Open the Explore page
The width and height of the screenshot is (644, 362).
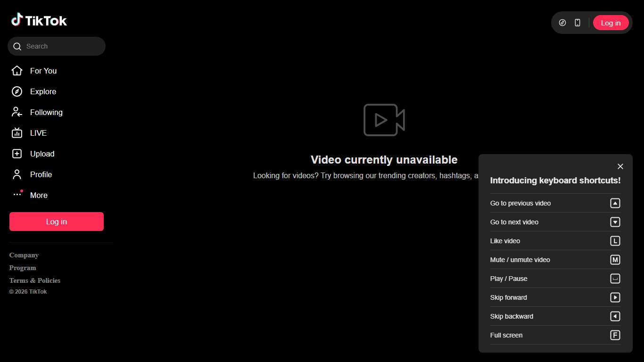pyautogui.click(x=43, y=91)
